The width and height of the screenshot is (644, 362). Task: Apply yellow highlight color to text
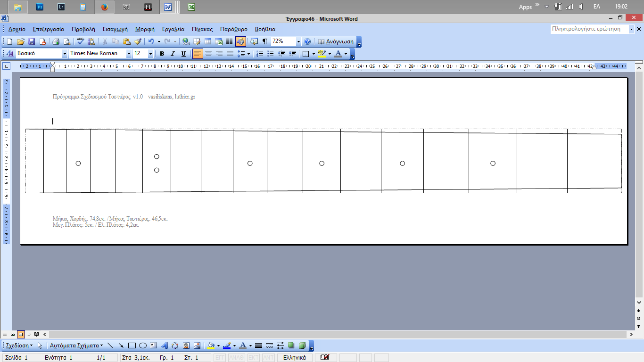(x=322, y=54)
